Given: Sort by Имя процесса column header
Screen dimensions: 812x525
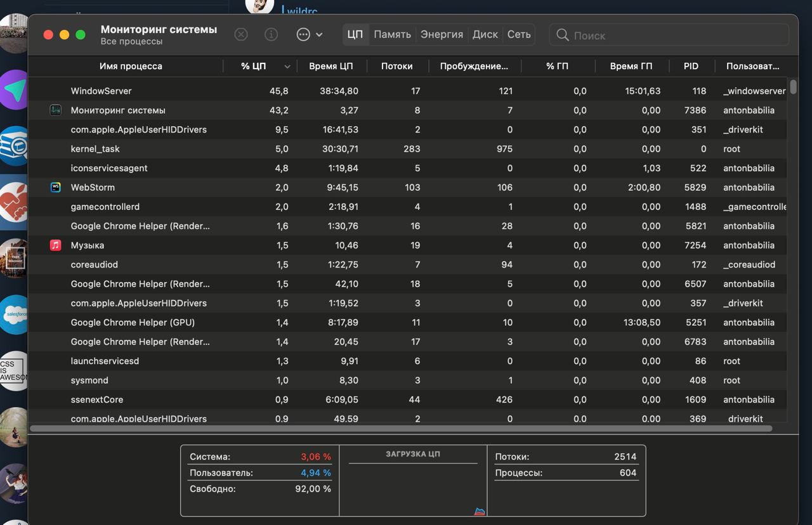Looking at the screenshot, I should [131, 66].
